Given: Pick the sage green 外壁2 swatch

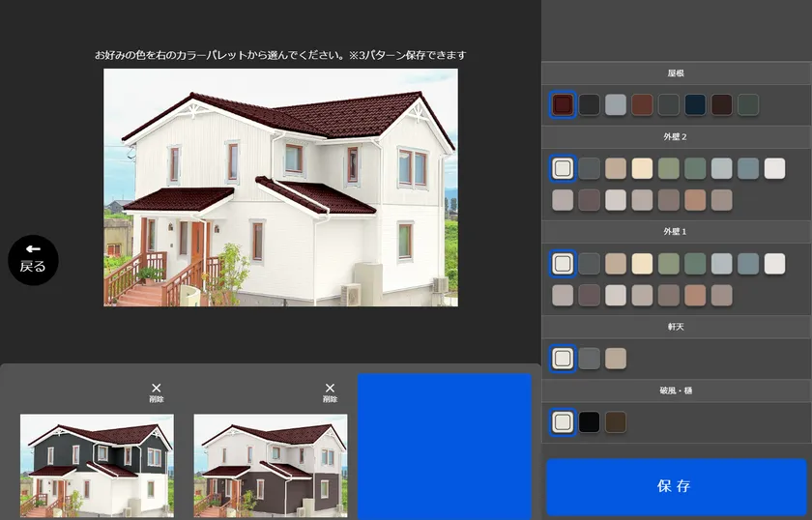Looking at the screenshot, I should pos(669,169).
